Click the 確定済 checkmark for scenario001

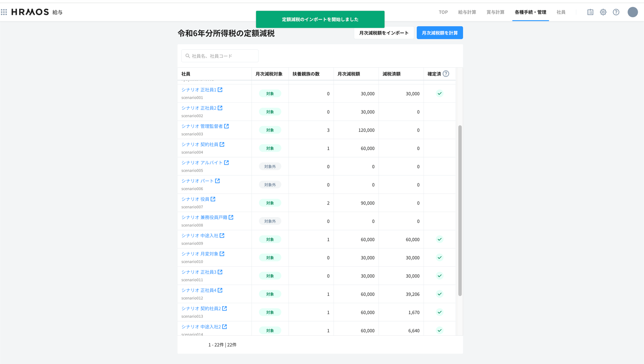coord(440,94)
